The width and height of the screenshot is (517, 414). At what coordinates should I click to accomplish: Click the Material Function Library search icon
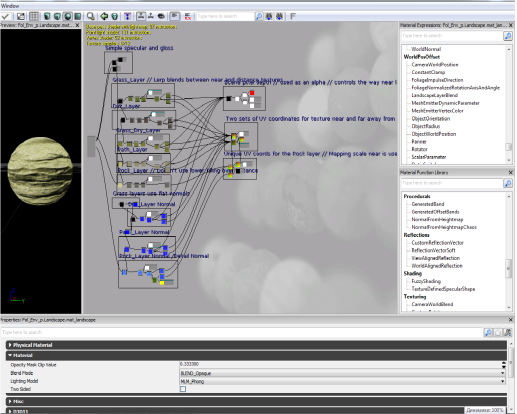[x=508, y=183]
